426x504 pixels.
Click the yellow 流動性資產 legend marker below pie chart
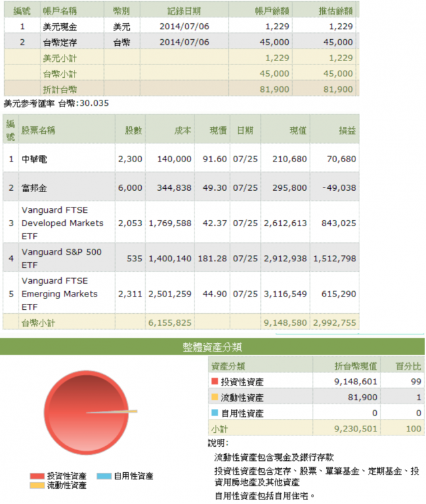(37, 485)
